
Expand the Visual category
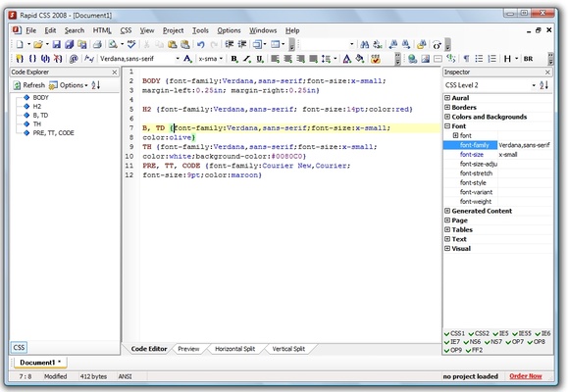click(447, 248)
